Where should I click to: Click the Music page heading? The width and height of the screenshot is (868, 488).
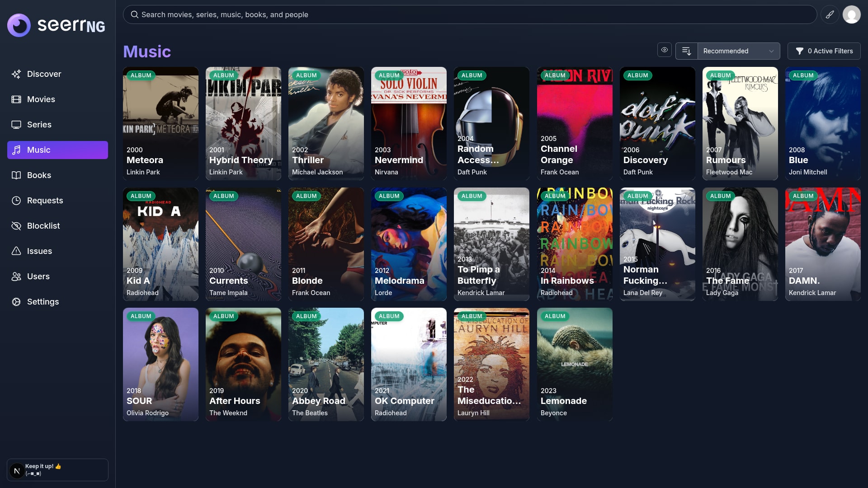click(x=147, y=52)
